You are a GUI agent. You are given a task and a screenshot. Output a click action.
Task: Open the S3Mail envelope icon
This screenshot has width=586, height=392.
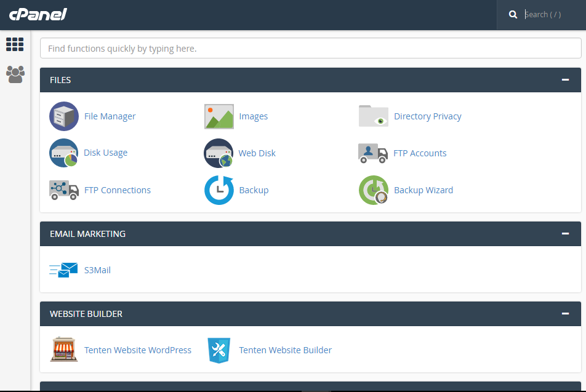63,270
